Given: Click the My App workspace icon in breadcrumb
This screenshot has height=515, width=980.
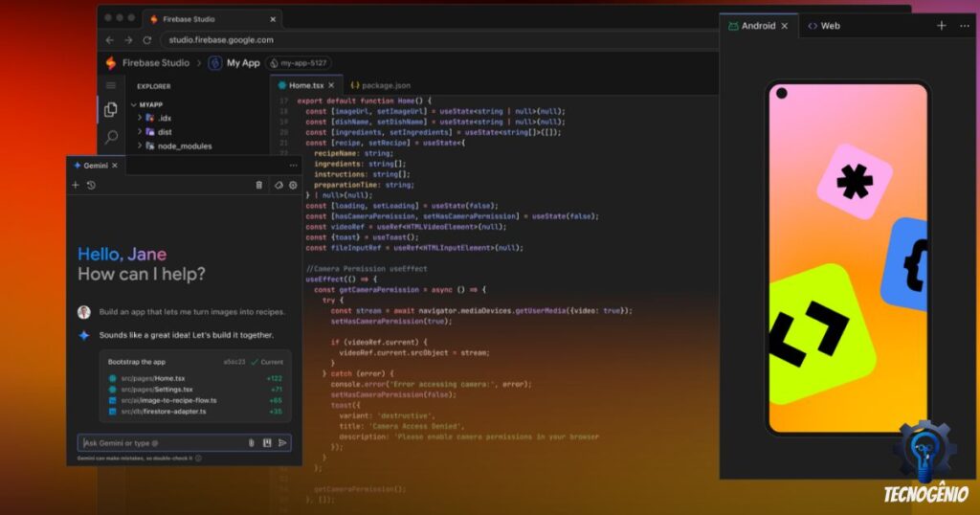Looking at the screenshot, I should 215,63.
